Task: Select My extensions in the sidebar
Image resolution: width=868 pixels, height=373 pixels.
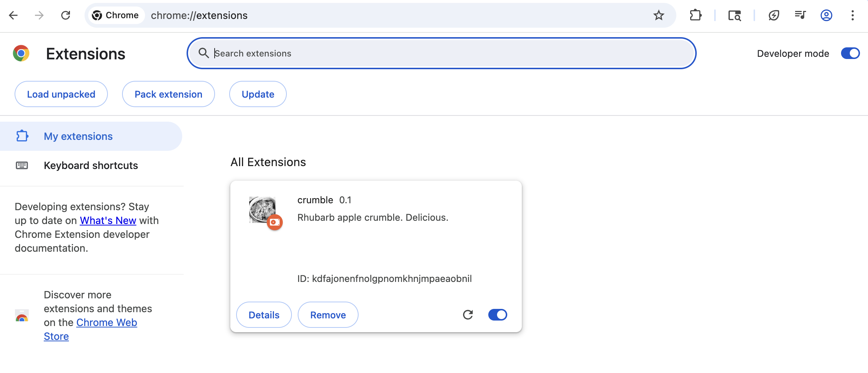Action: (78, 136)
